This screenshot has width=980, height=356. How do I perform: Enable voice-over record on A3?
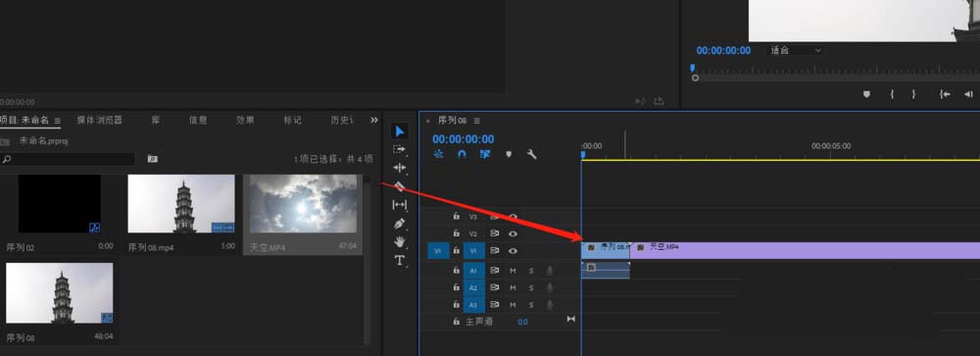click(550, 305)
